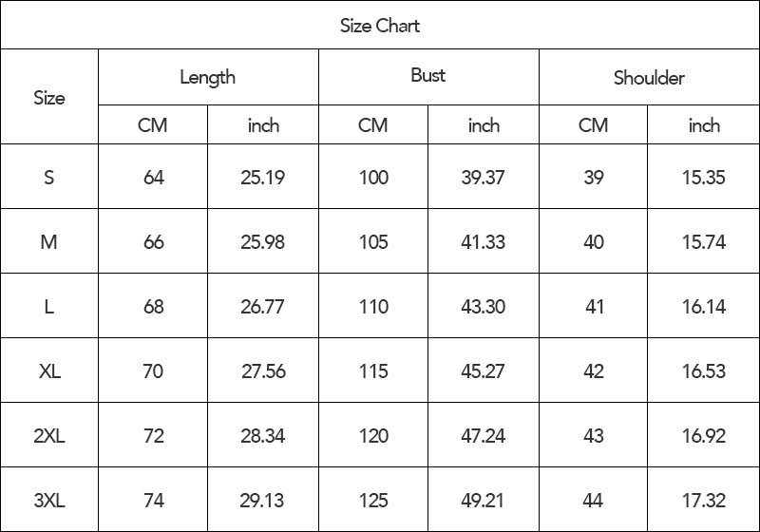
Task: Select the S size row label
Action: (x=49, y=177)
